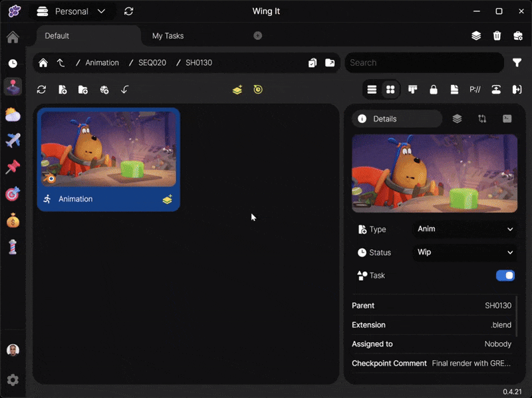The image size is (532, 398).
Task: Click the large preview image in Details
Action: tap(435, 173)
